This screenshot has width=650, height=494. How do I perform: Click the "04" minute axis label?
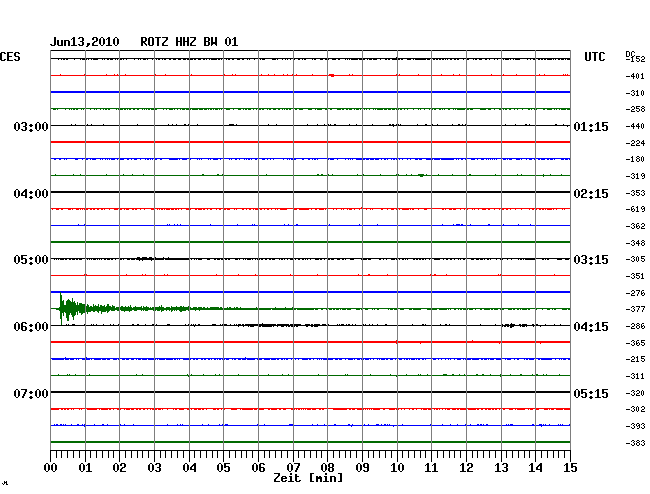click(189, 468)
